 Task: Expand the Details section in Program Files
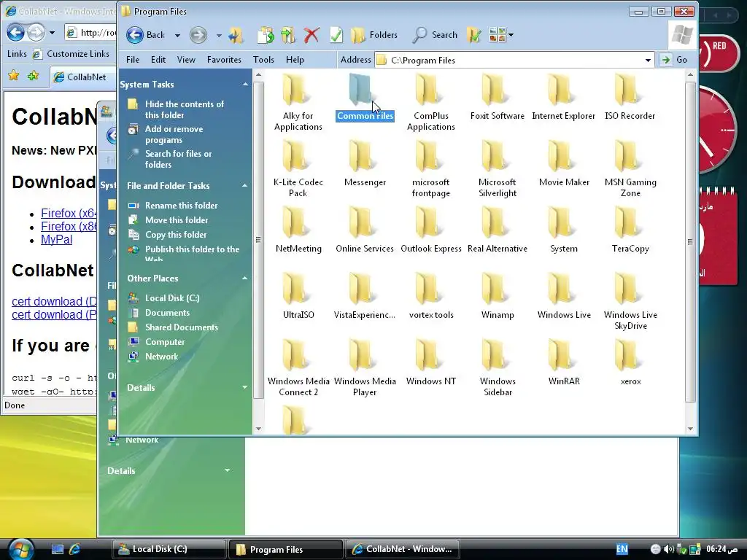tap(245, 388)
